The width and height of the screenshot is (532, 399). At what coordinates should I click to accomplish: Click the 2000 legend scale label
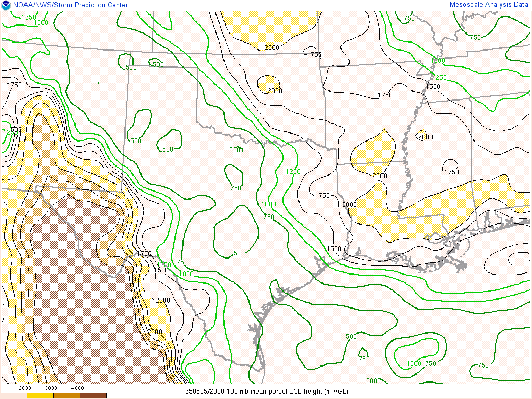coord(26,388)
